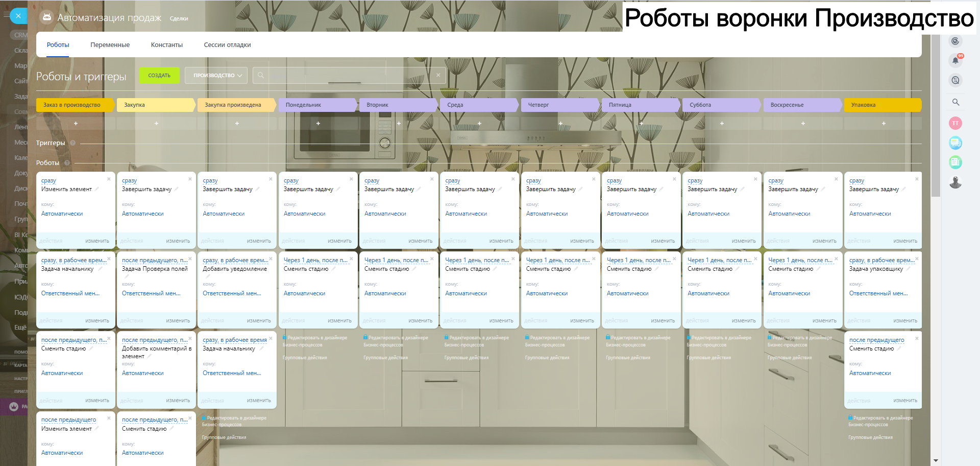Open the search magnifier in the right sidebar
Image resolution: width=980 pixels, height=466 pixels.
click(955, 102)
